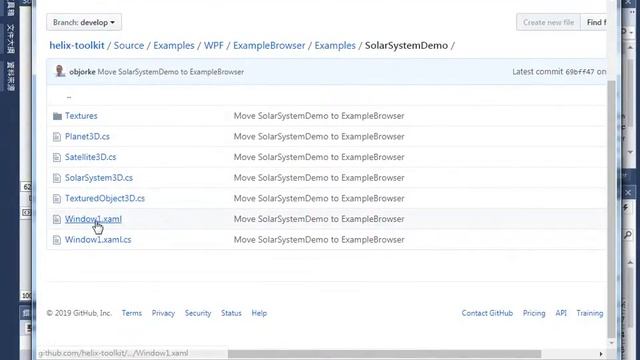Screen dimensions: 640x360
Task: Click file icon beside SolarSystem3D.cs
Action: (x=57, y=178)
